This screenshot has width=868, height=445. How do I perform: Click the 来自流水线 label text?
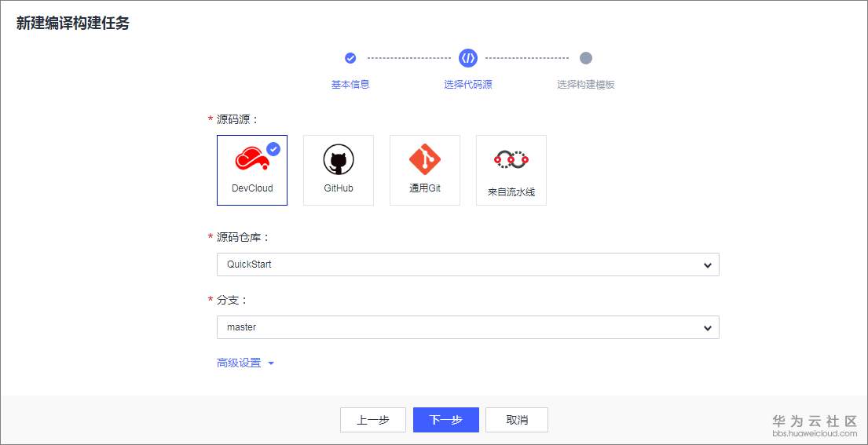coord(511,193)
